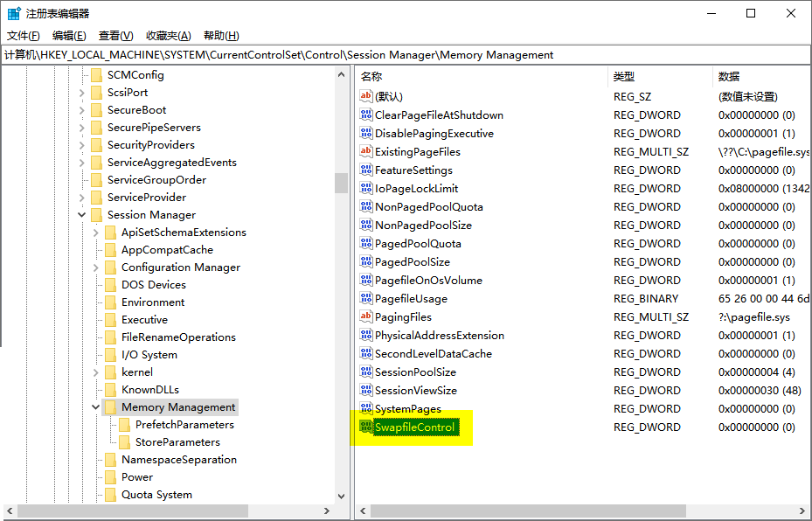Click the Registry Editor title bar icon
This screenshot has height=521, width=812.
12,13
